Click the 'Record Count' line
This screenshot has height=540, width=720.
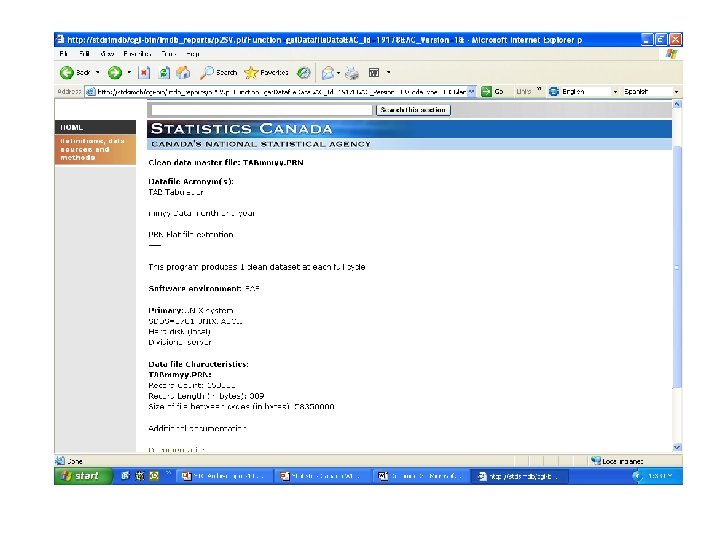[x=192, y=385]
